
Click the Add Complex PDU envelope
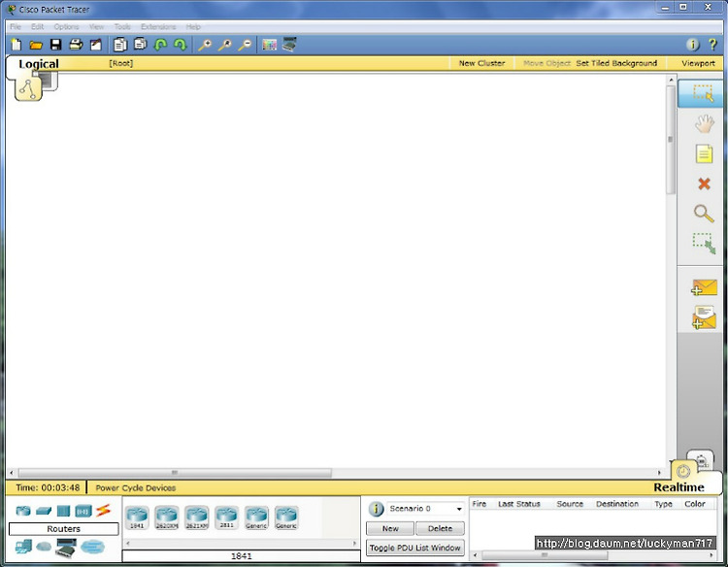[705, 317]
